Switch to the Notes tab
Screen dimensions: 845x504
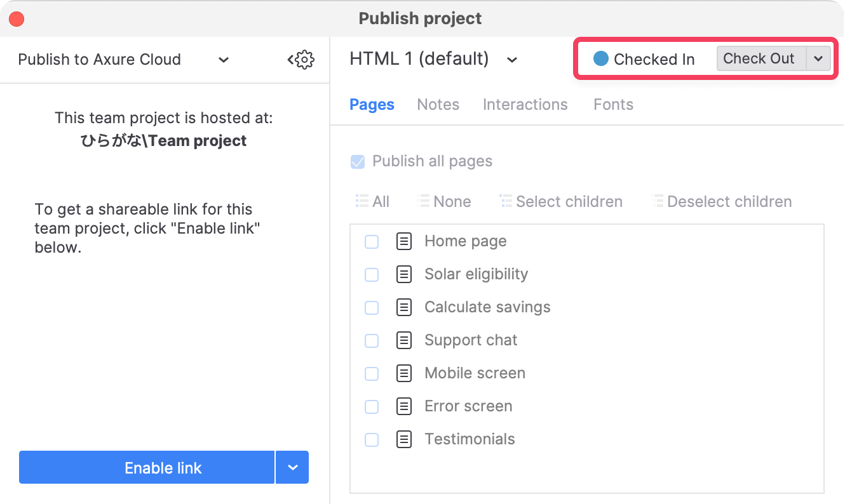tap(438, 105)
